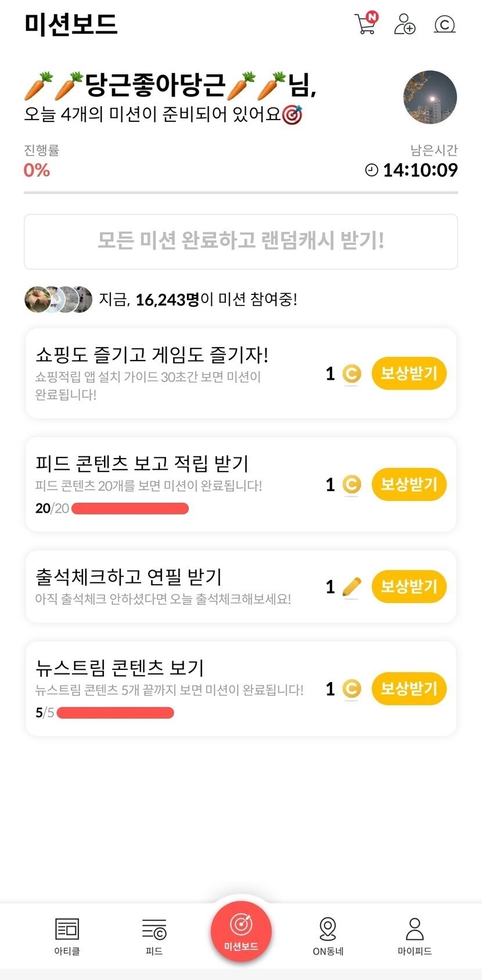
Task: Claim pencil reward for attendance check
Action: click(x=409, y=586)
